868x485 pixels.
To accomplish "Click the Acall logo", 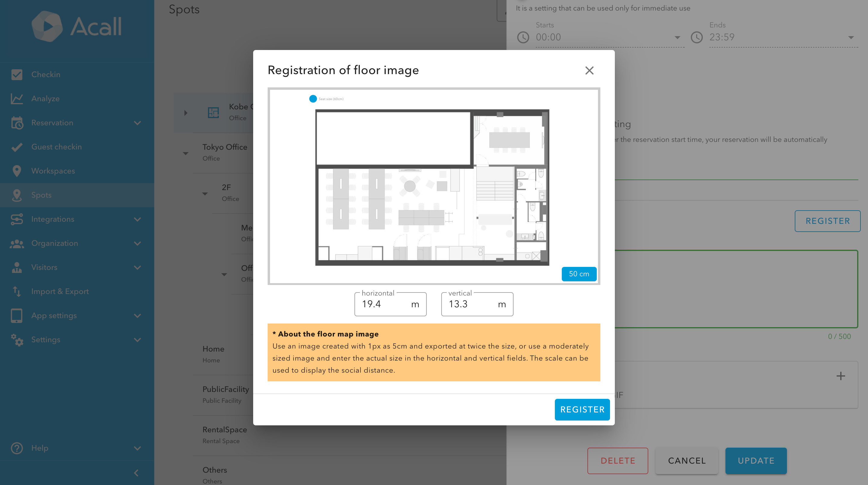I will click(x=77, y=26).
